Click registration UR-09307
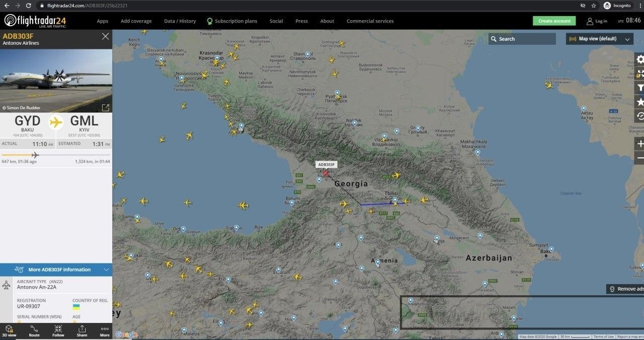644x340 pixels. tap(29, 306)
